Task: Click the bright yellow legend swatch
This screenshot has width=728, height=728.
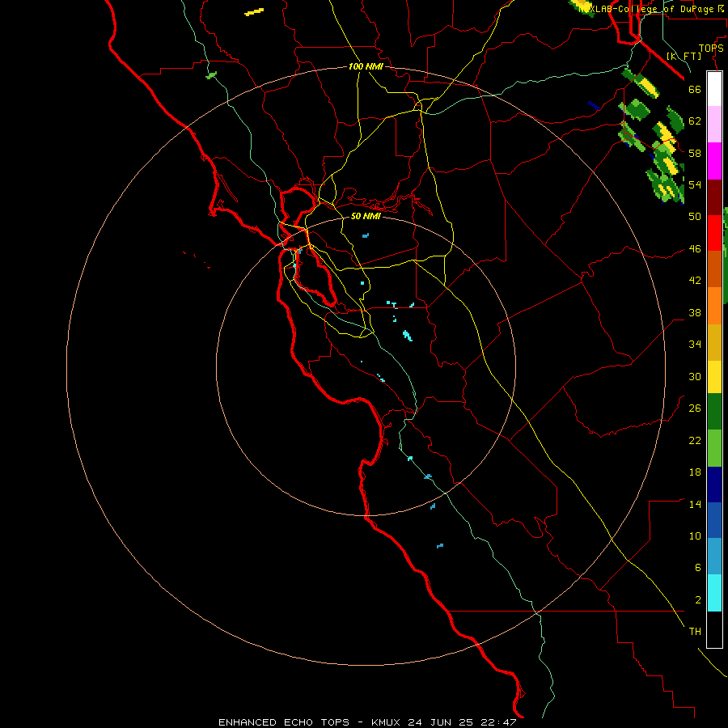Action: coord(714,377)
